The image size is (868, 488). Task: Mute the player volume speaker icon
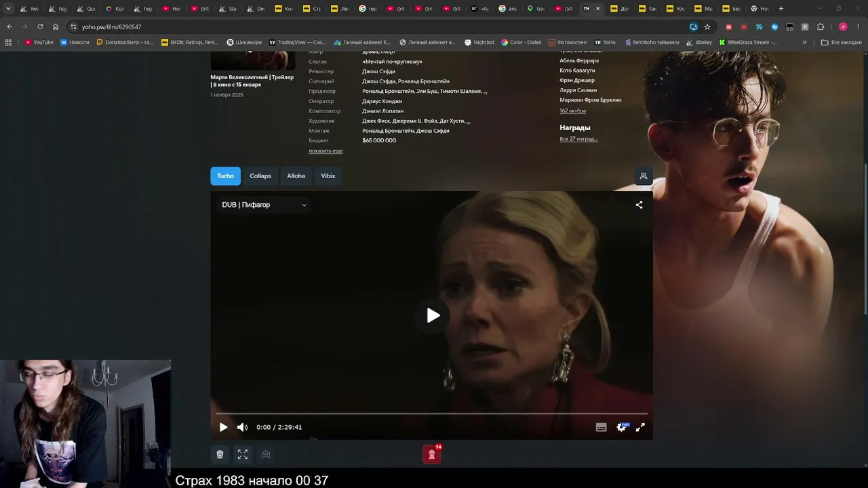point(242,427)
